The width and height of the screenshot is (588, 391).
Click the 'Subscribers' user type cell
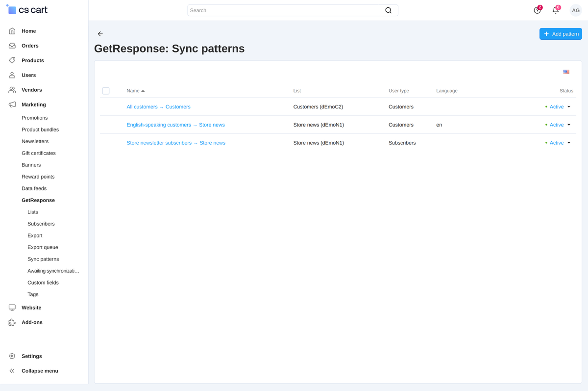pos(402,143)
